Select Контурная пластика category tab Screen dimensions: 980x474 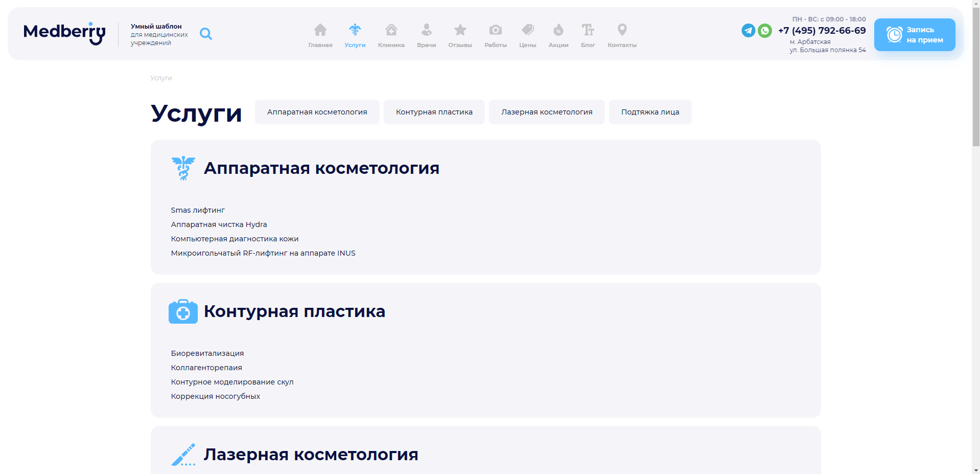[434, 112]
